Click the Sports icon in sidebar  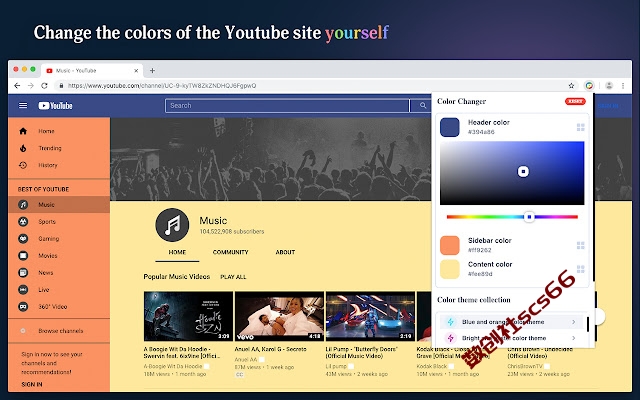[x=23, y=222]
